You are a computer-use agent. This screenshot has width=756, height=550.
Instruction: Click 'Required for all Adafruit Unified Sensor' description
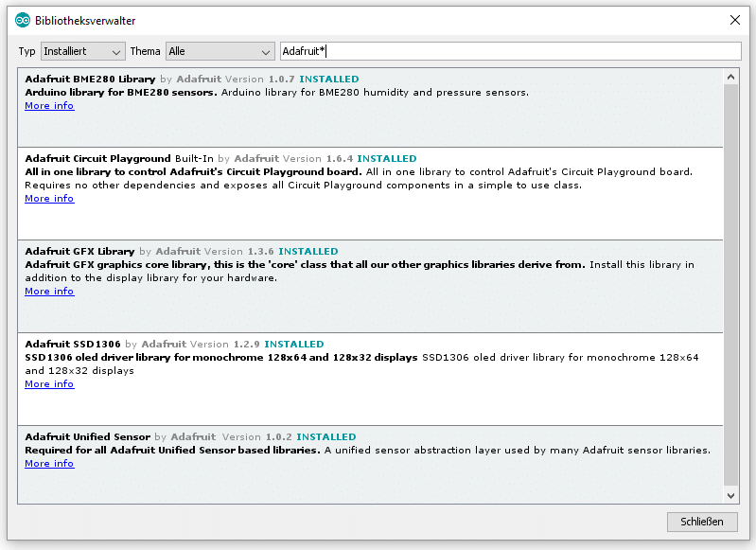tap(172, 451)
